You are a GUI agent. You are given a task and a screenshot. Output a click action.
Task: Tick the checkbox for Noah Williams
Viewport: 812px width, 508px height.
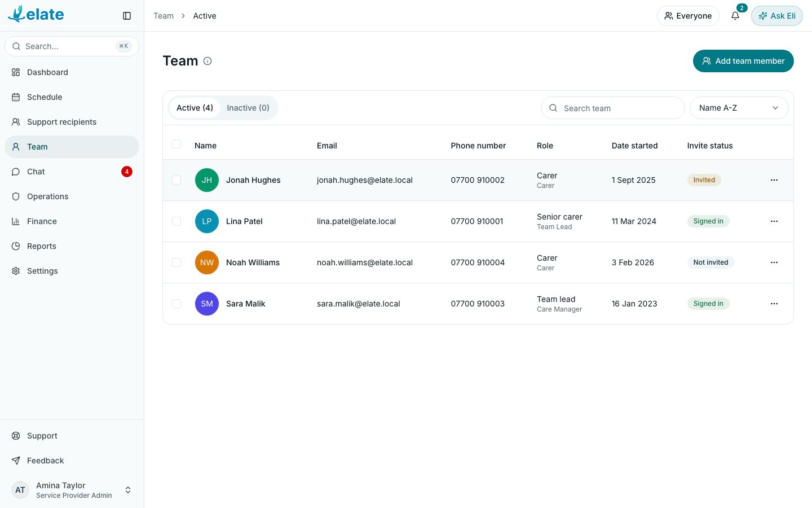click(x=176, y=262)
